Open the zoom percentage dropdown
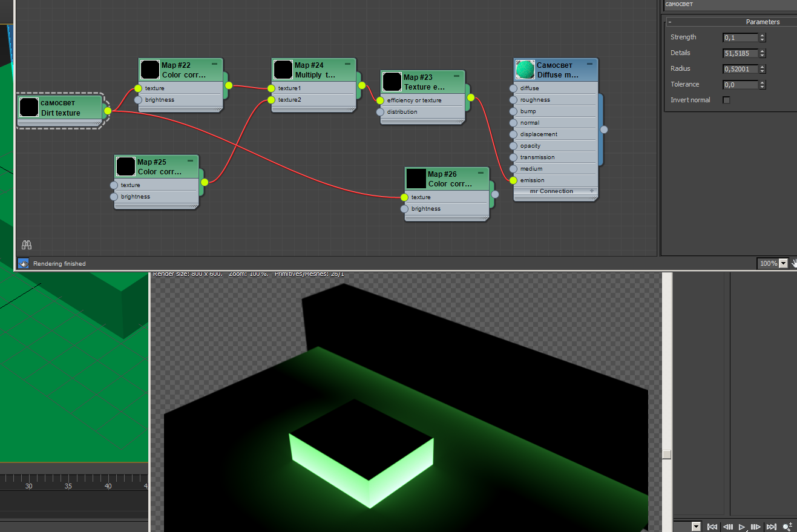The height and width of the screenshot is (532, 797). (784, 263)
